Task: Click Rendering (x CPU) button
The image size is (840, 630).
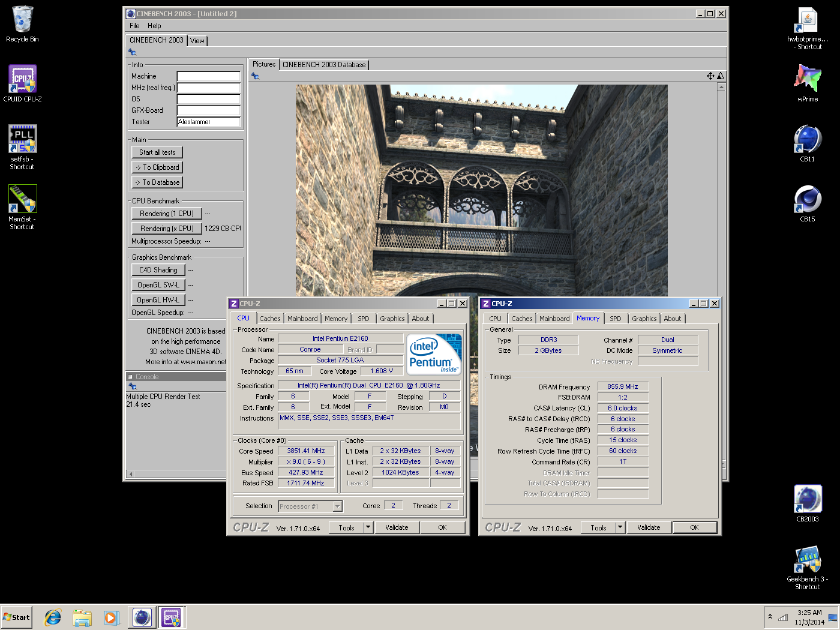Action: click(x=167, y=229)
